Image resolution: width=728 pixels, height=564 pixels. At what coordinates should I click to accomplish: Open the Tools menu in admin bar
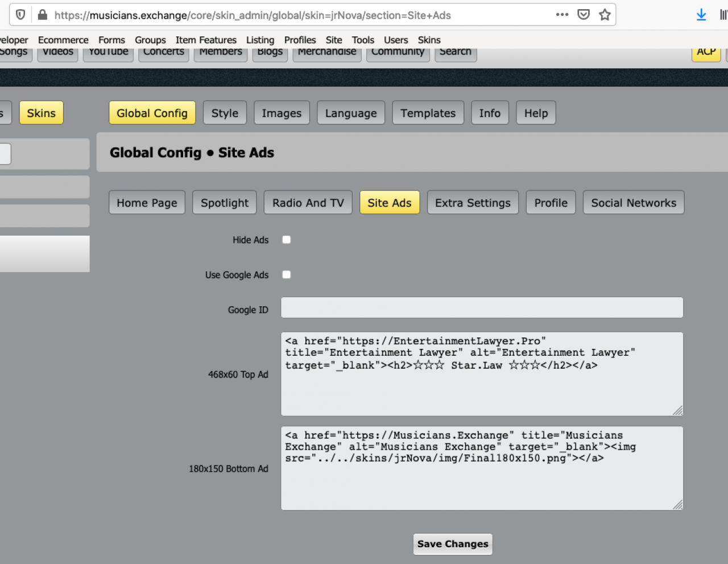click(x=363, y=40)
